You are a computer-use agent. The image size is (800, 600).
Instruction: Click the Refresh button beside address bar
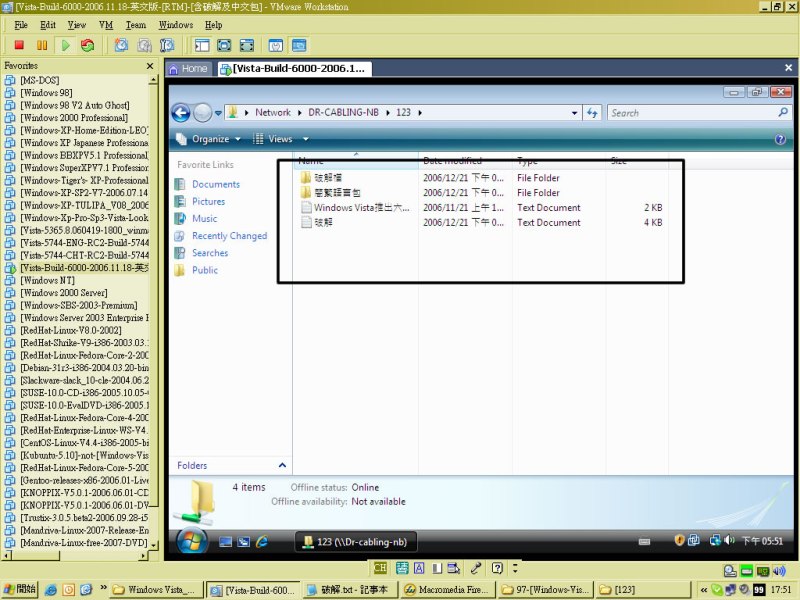coord(592,113)
